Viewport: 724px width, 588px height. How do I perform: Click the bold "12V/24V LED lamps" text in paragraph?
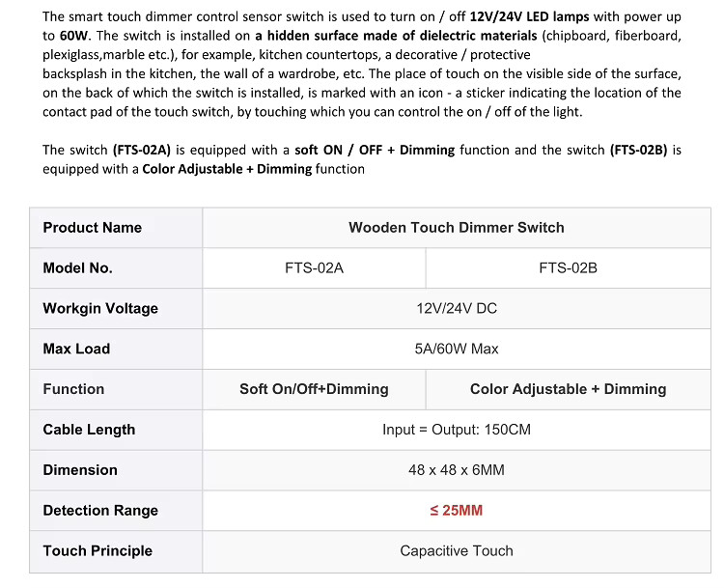pyautogui.click(x=531, y=16)
